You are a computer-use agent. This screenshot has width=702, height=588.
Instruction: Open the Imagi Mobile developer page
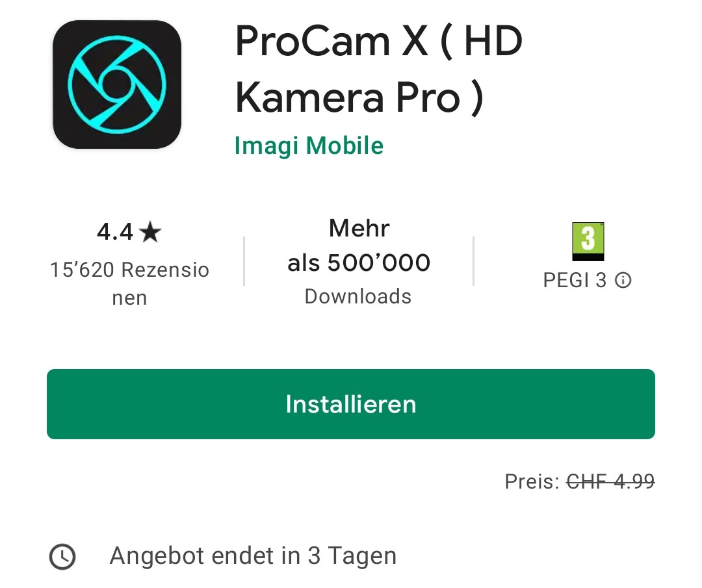coord(309,146)
